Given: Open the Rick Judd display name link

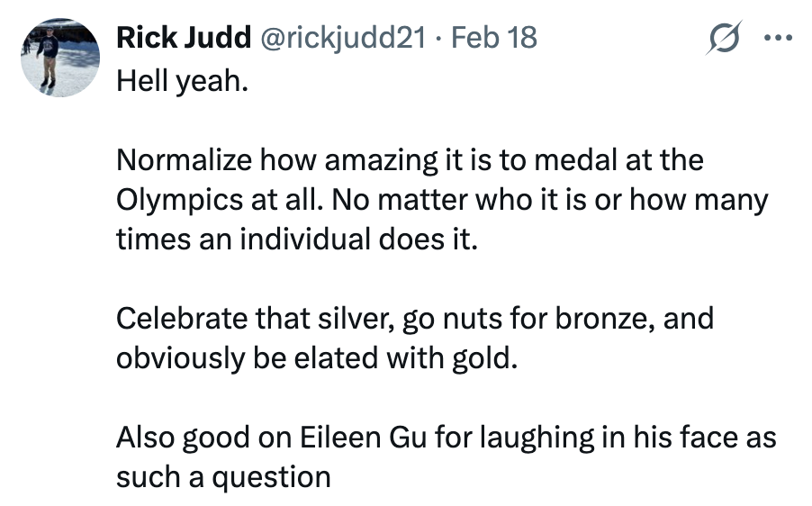Looking at the screenshot, I should (x=184, y=37).
